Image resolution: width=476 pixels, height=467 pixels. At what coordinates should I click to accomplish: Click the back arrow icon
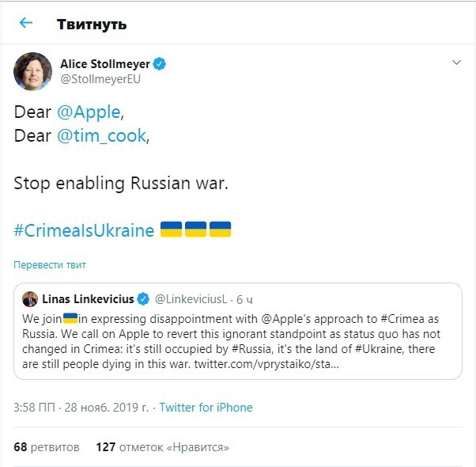[x=26, y=23]
